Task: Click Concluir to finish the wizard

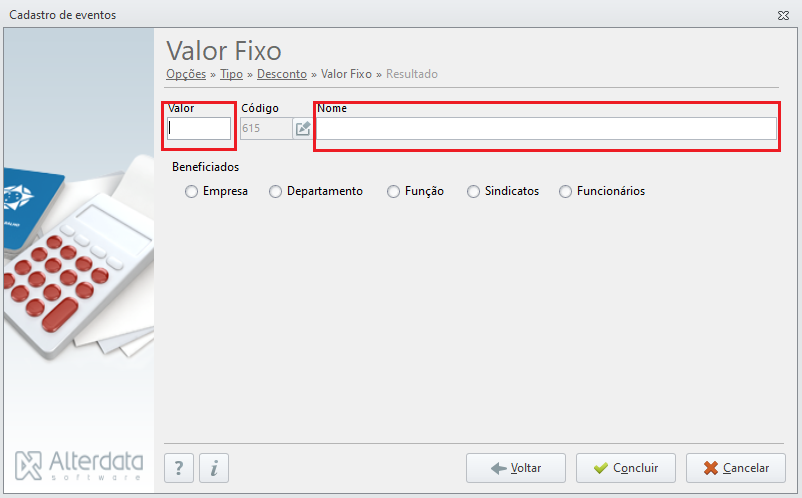Action: [x=626, y=468]
